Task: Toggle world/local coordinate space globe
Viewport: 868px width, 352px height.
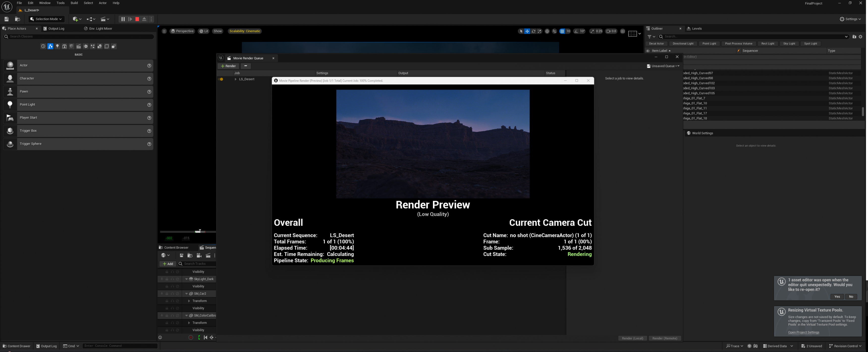Action: [x=547, y=31]
